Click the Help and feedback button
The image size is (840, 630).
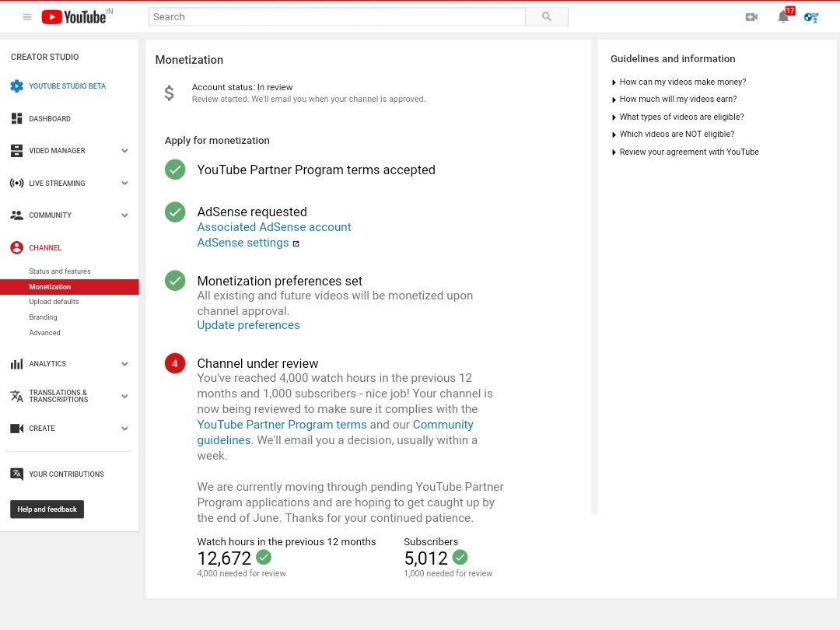tap(47, 509)
